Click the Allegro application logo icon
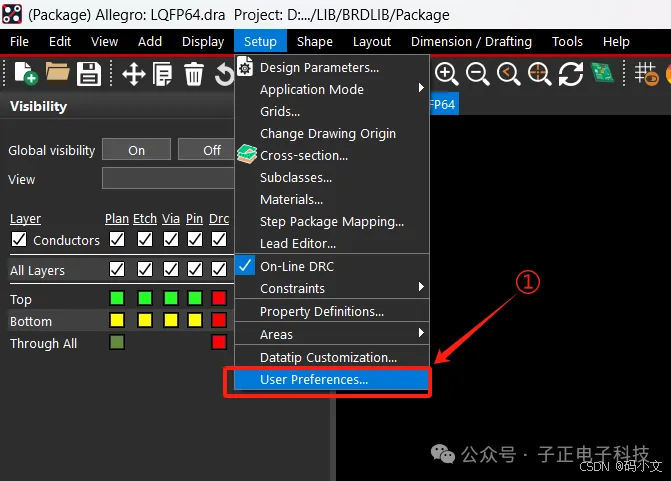Screen dimensions: 671x481 [x=12, y=14]
